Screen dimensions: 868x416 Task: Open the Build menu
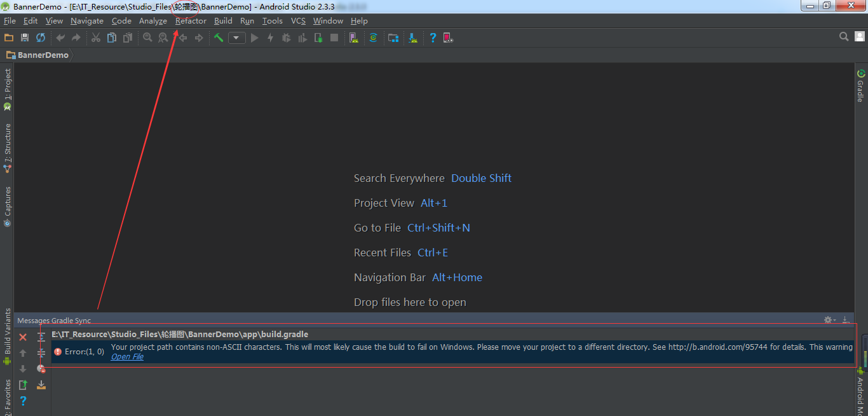223,21
